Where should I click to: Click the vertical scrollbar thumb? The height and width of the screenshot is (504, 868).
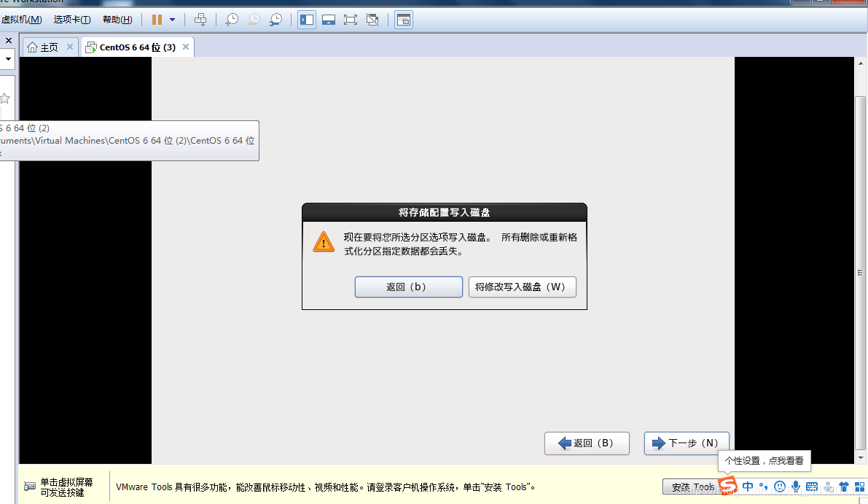860,273
